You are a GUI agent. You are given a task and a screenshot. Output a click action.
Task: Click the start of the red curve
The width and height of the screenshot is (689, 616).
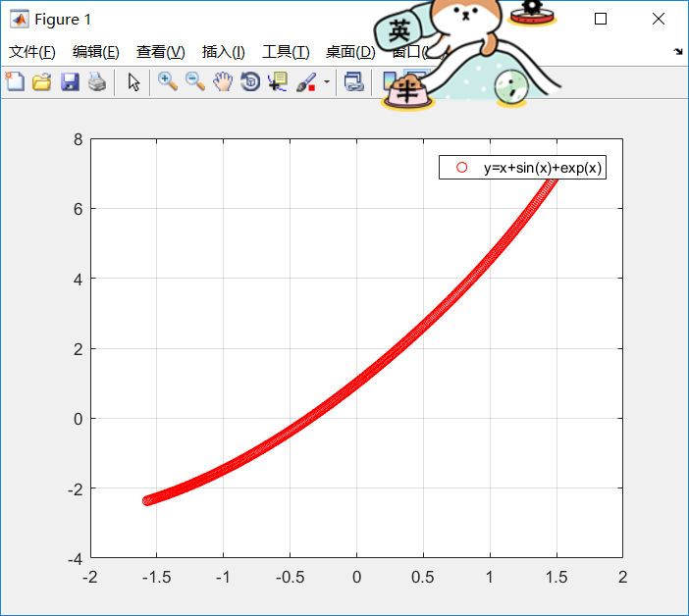147,500
